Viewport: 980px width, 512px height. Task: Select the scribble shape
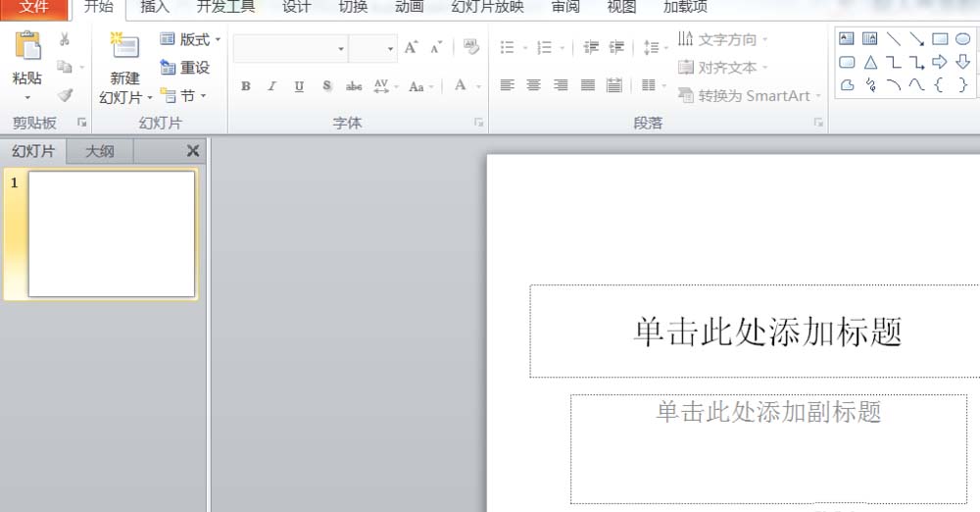tap(870, 84)
